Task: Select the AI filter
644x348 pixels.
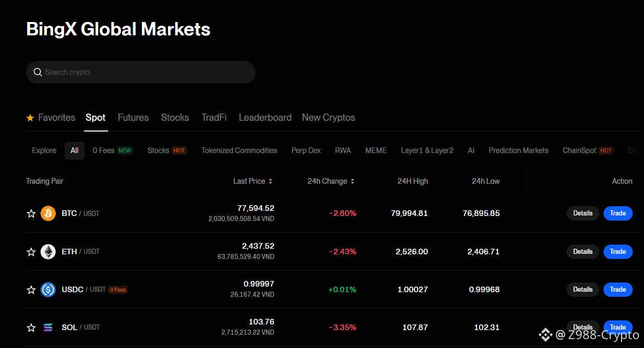Action: click(471, 150)
